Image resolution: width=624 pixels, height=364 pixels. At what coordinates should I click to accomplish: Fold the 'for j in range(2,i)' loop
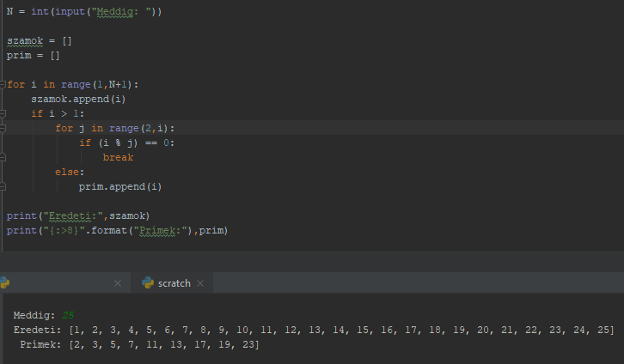(x=3, y=128)
